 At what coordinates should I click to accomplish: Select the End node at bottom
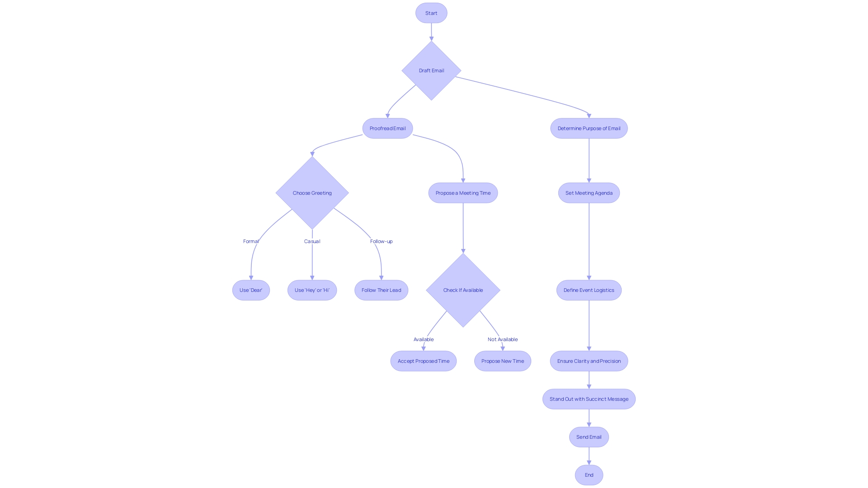tap(589, 474)
